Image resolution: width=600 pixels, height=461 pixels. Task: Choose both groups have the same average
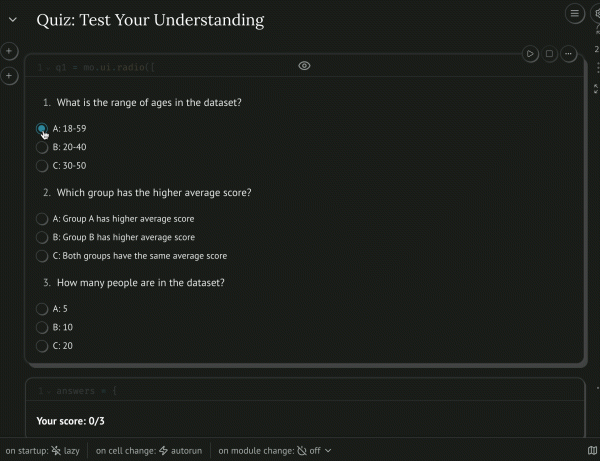pyautogui.click(x=42, y=256)
